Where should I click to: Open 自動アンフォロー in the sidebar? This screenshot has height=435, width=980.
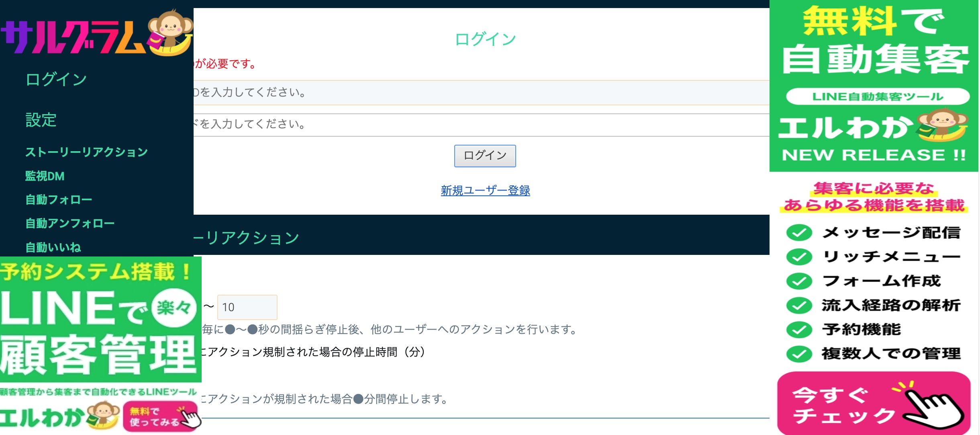coord(70,224)
